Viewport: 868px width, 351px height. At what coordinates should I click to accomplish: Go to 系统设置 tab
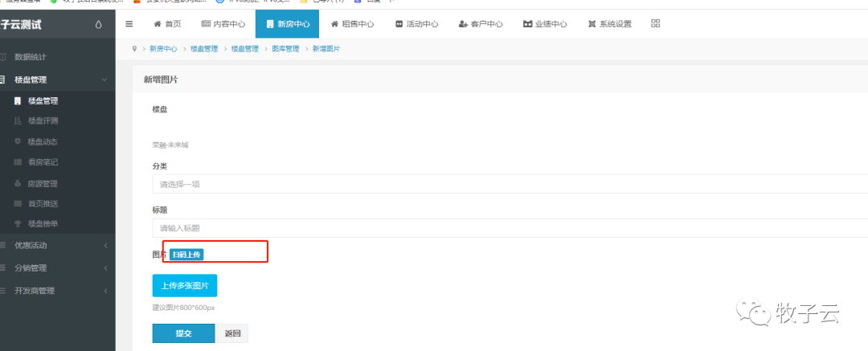point(609,24)
